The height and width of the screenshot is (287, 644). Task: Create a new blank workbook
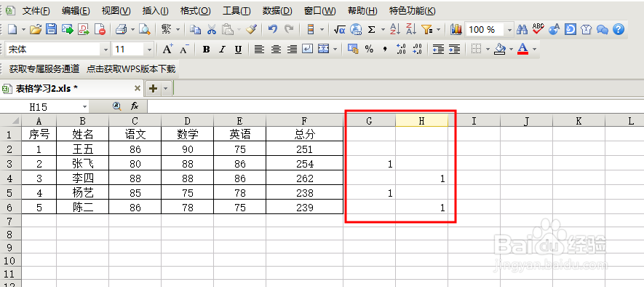[x=12, y=29]
